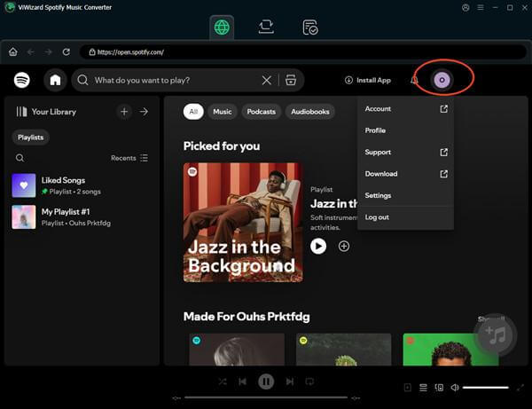Choose Account from profile menu
Viewport: 532px width, 409px height.
pos(405,108)
